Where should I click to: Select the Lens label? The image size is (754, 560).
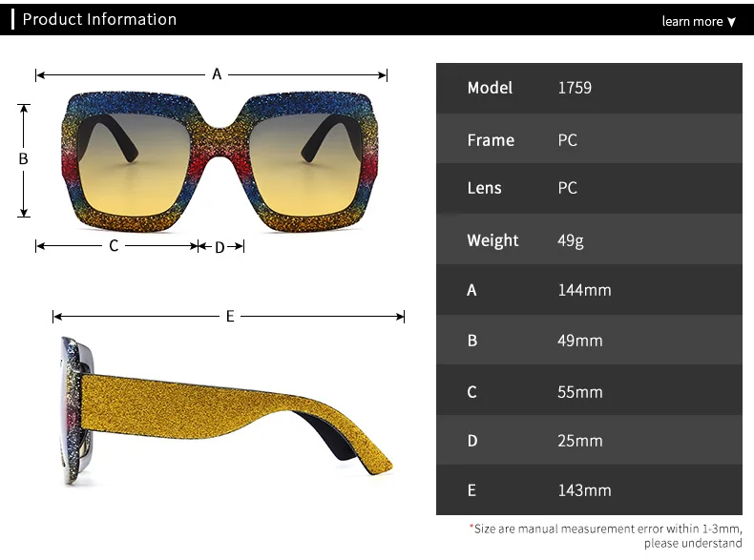click(484, 188)
